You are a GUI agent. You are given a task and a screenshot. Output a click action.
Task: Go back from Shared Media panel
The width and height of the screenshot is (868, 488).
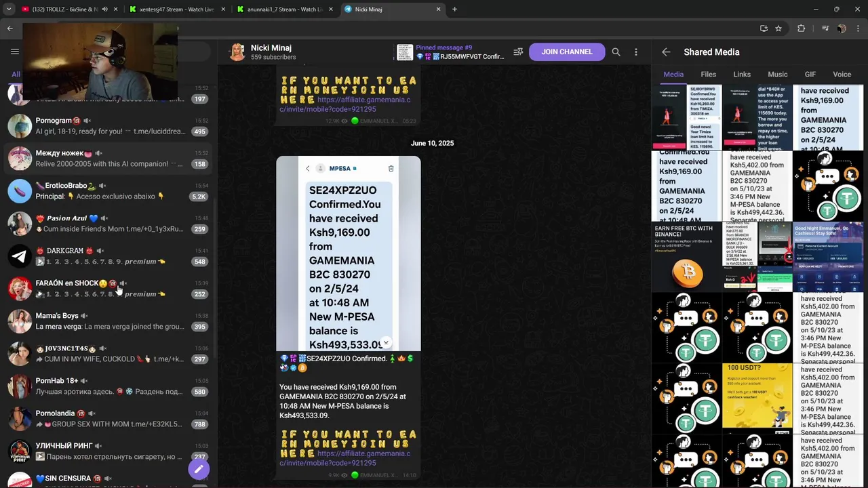(x=666, y=52)
